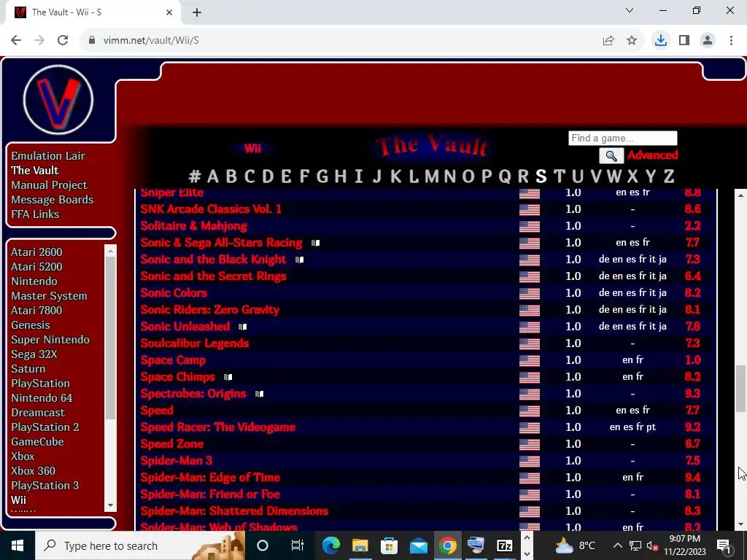Open Chrome three-dot menu

[x=731, y=41]
